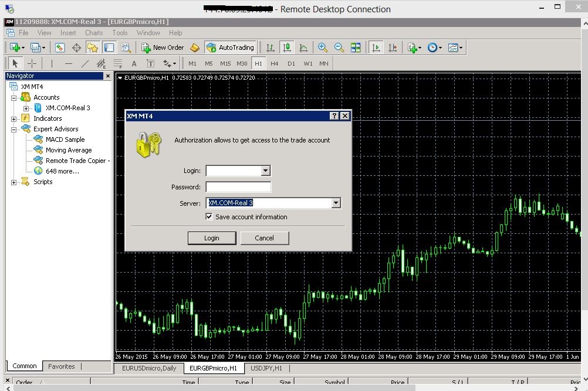Screen dimensions: 588x391
Task: Expand the Scripts tree node
Action: click(x=14, y=183)
